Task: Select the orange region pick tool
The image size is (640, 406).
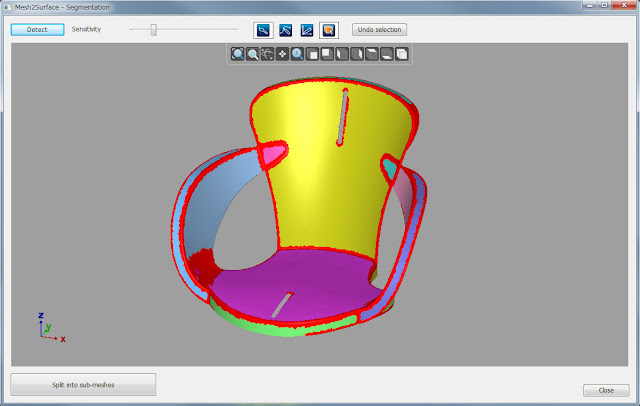Action: [x=329, y=30]
